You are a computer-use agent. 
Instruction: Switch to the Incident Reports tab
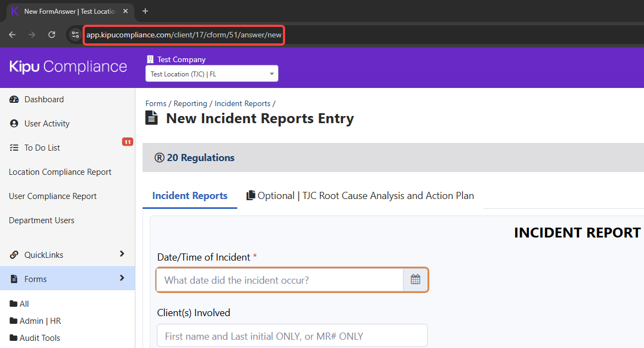[190, 196]
